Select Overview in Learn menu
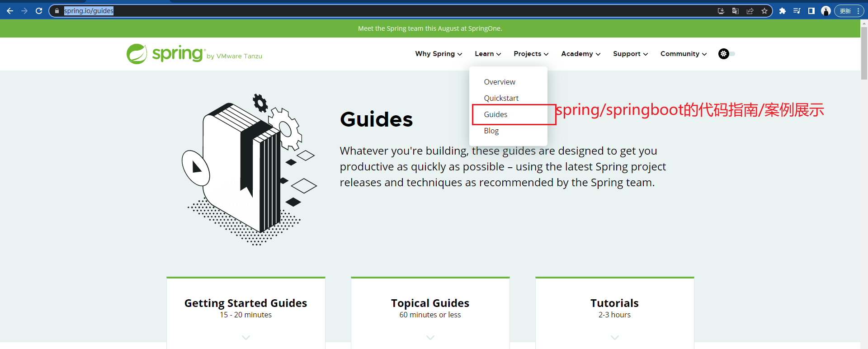 click(500, 82)
